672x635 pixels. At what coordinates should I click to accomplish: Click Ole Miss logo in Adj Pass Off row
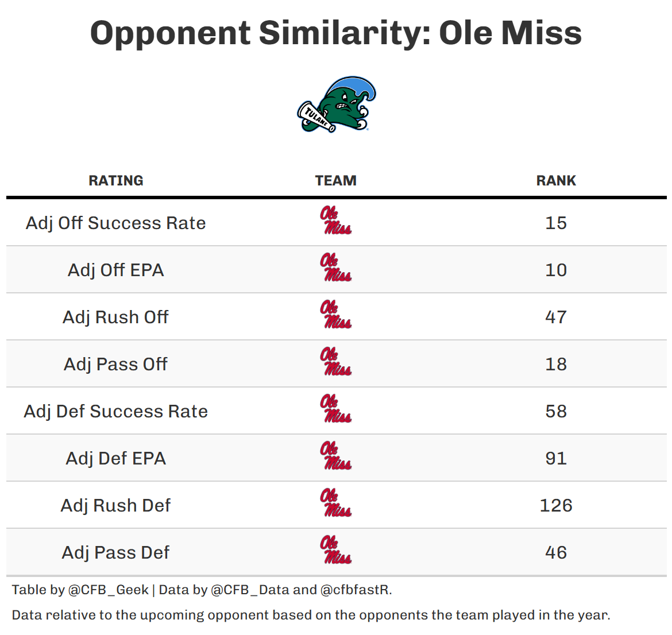[336, 362]
